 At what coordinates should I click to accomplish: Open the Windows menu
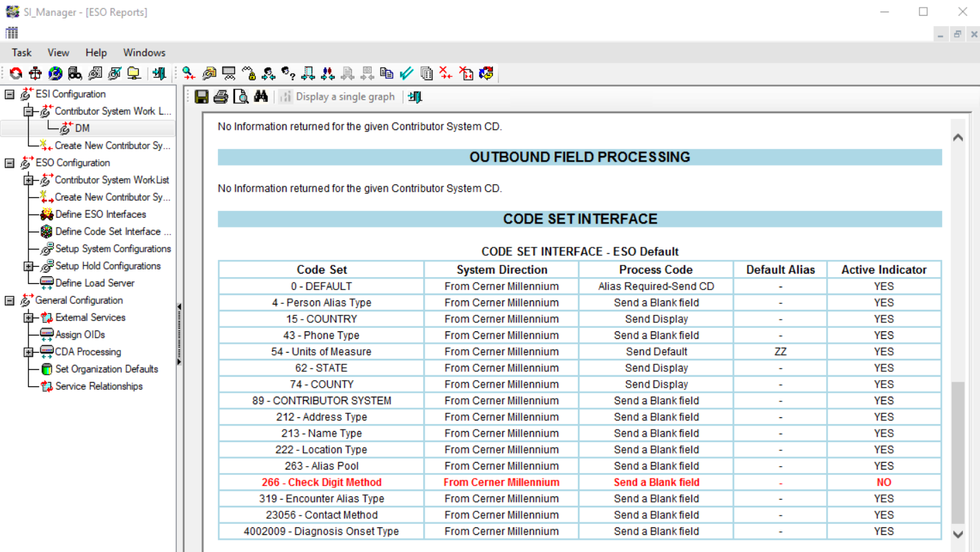coord(144,52)
